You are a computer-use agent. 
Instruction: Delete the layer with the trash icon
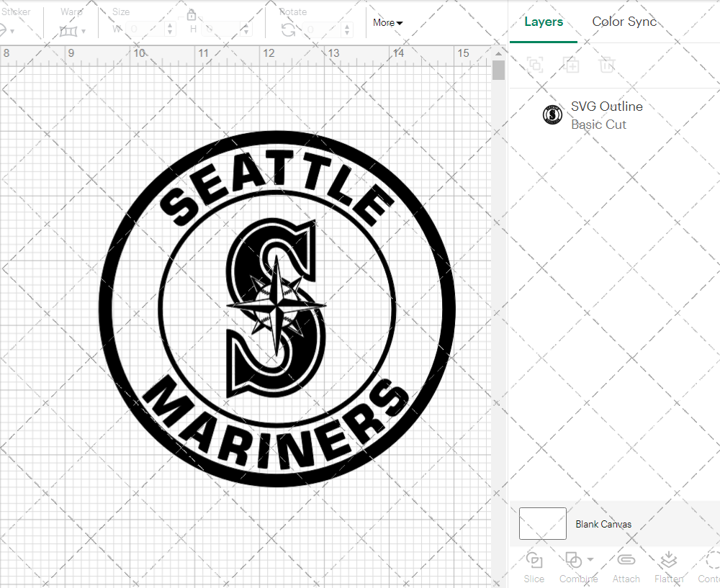pos(607,65)
